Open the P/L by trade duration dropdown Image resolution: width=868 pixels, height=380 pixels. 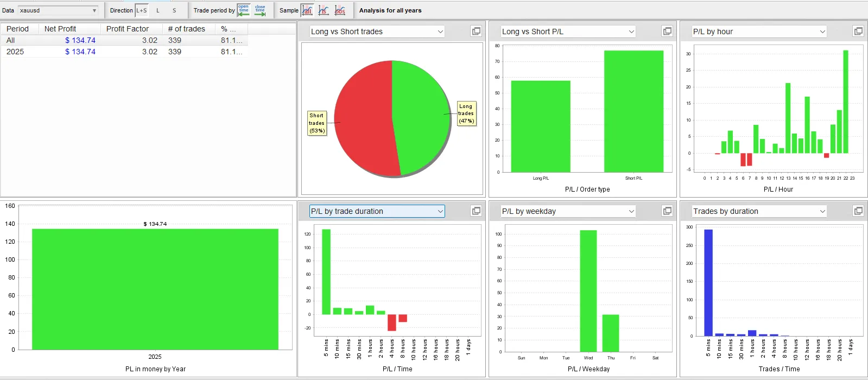[440, 211]
